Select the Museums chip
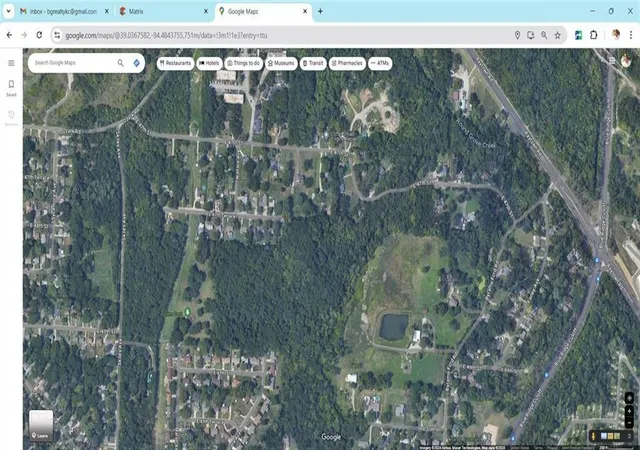The height and width of the screenshot is (450, 640). (281, 63)
